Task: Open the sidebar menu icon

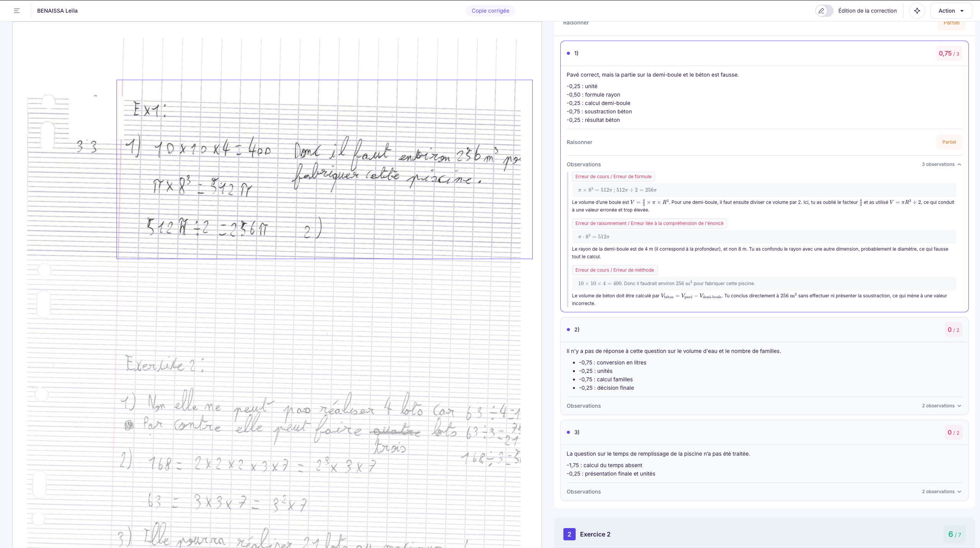Action: point(17,11)
